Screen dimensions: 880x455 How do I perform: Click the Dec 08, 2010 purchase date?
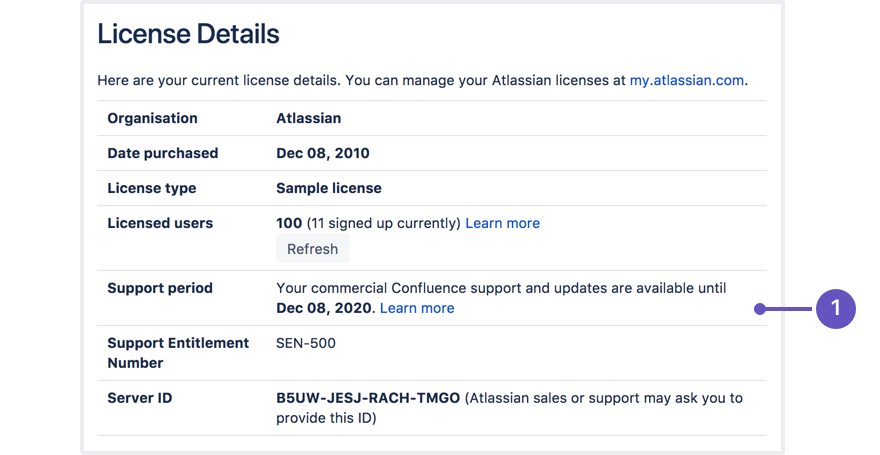coord(322,153)
